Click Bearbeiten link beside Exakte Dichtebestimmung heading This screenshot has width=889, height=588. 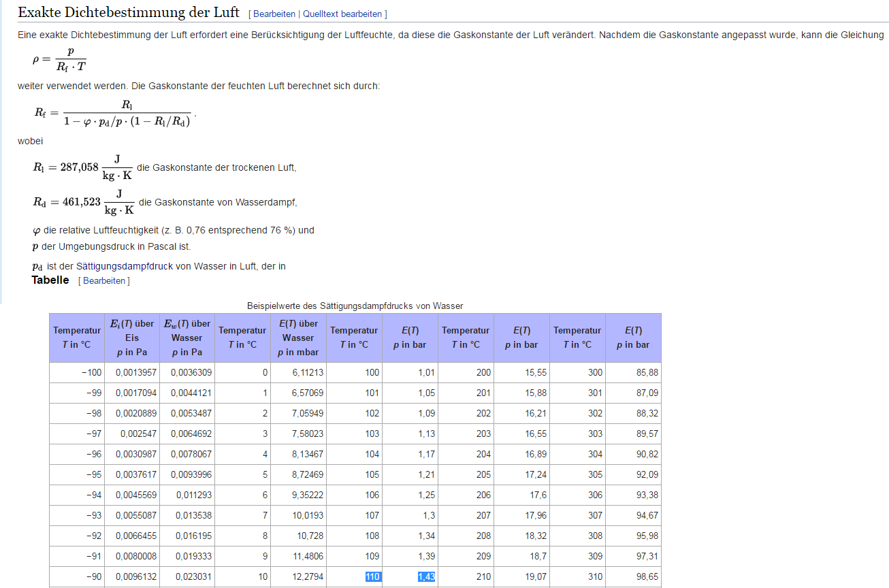(274, 14)
